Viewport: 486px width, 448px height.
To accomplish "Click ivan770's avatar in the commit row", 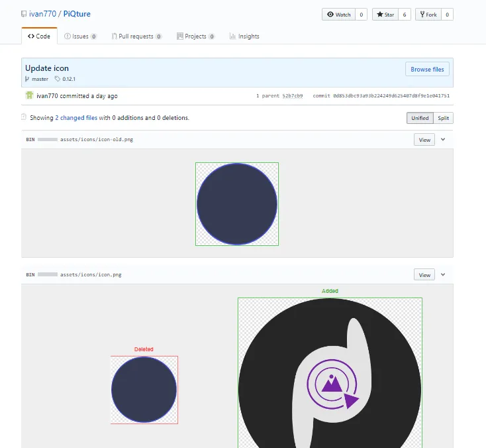I will pyautogui.click(x=29, y=95).
